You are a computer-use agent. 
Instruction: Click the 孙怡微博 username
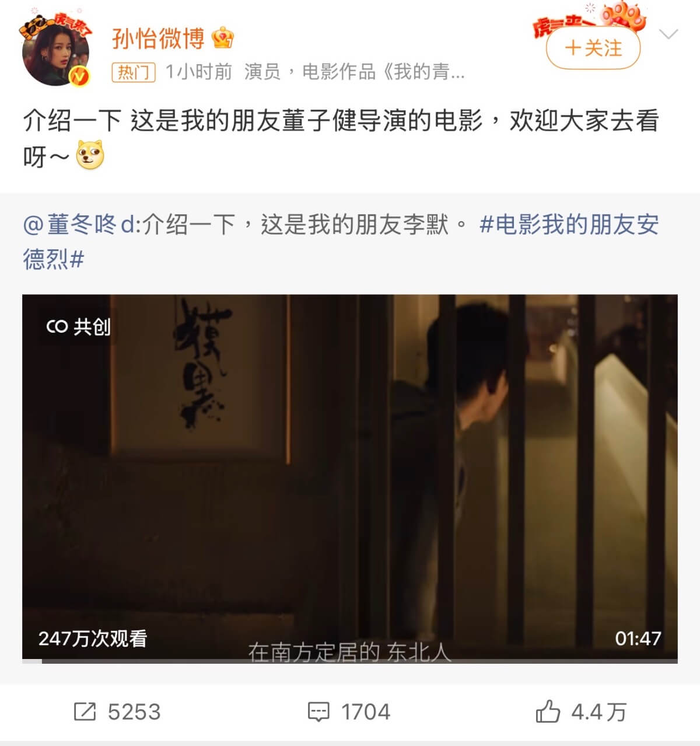pos(158,39)
